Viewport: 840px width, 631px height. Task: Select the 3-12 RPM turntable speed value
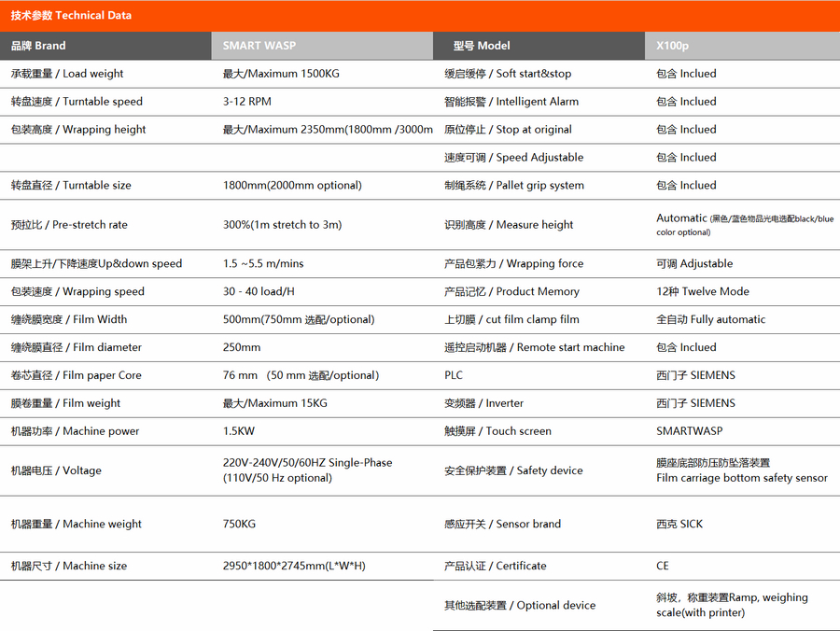[x=247, y=102]
